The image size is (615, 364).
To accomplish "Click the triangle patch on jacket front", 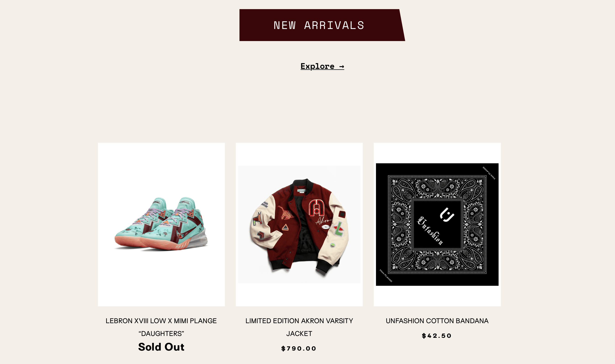I will (285, 227).
